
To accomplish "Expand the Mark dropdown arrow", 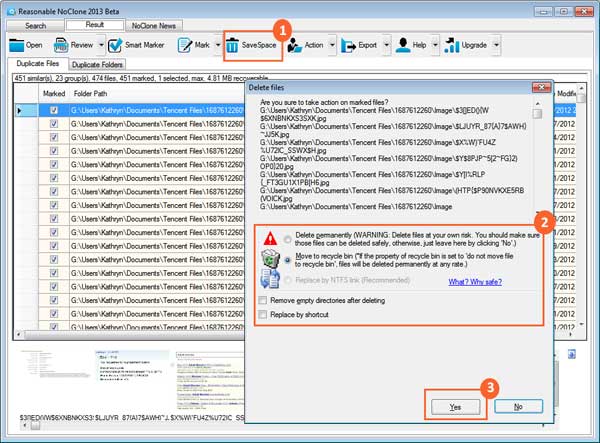I will (218, 45).
